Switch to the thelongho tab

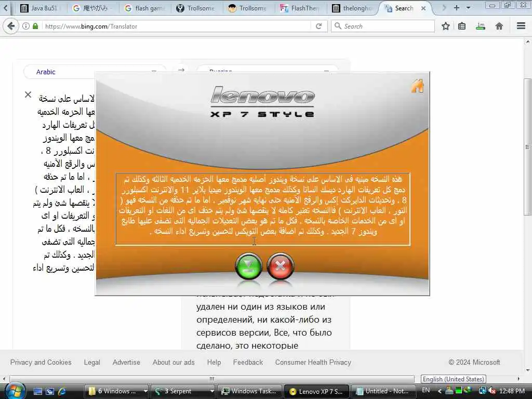point(353,8)
